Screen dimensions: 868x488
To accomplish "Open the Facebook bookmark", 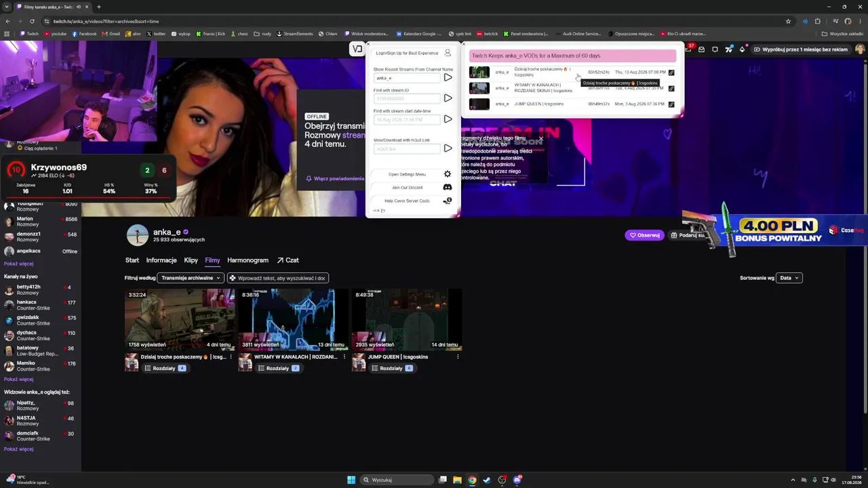I will tap(84, 33).
